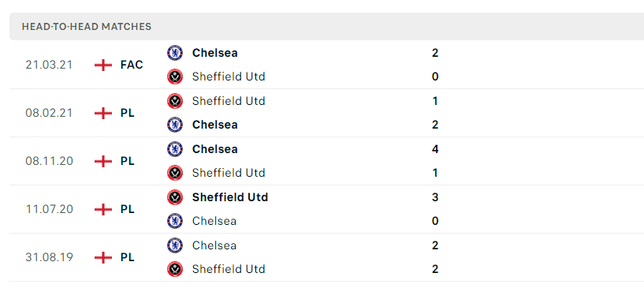
Task: Click Chelsea crest in 31.08.19 match
Action: 175,245
